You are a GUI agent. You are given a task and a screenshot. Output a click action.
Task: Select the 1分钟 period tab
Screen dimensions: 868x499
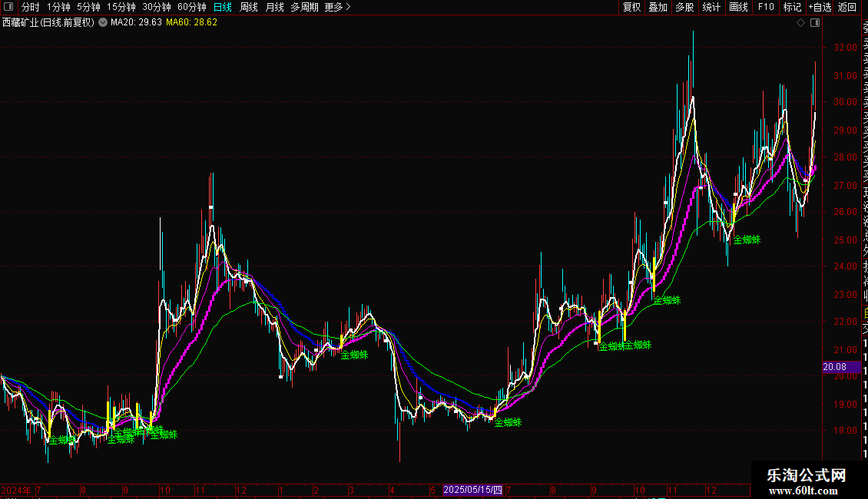point(58,7)
